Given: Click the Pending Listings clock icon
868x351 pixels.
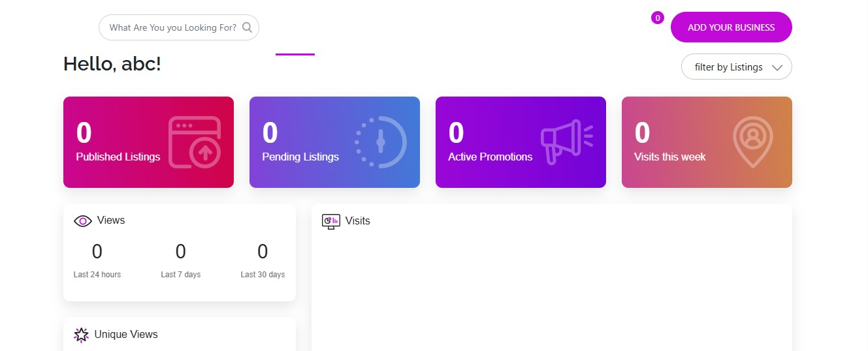Looking at the screenshot, I should (381, 142).
